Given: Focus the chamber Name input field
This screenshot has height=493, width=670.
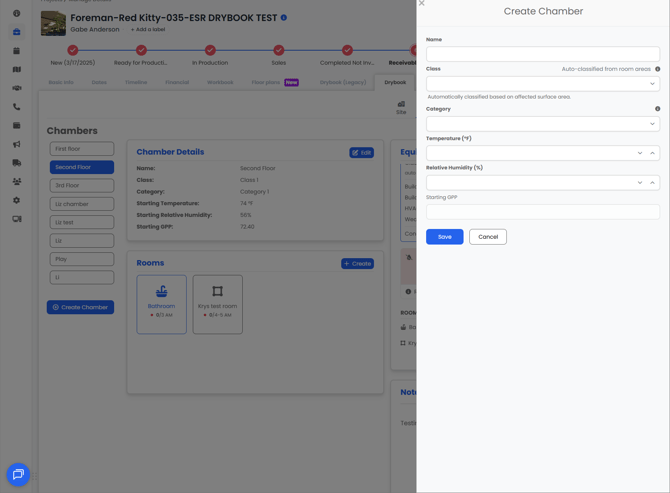Looking at the screenshot, I should (x=543, y=54).
